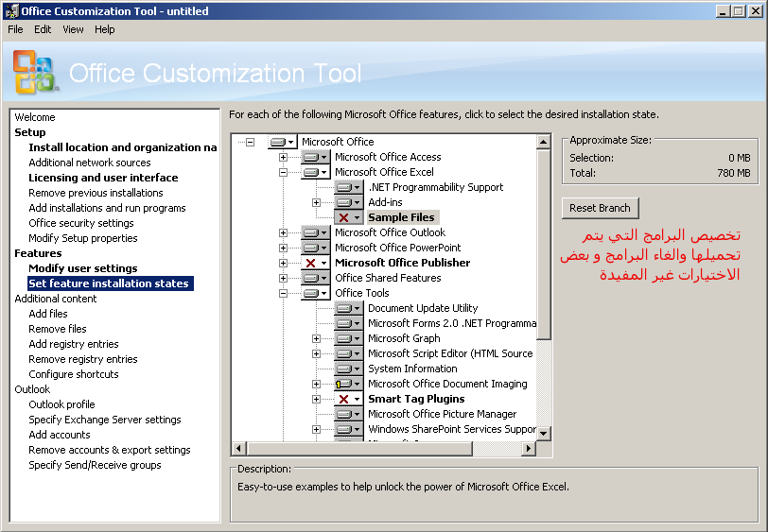Click the Windows SharePoint Services state icon
The image size is (768, 532).
tap(349, 430)
